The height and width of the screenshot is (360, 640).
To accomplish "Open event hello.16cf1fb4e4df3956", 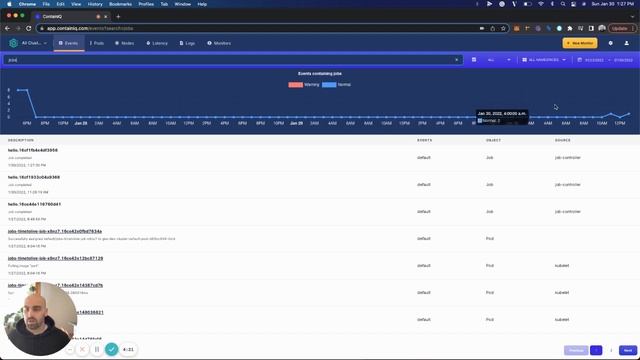I will coord(33,150).
